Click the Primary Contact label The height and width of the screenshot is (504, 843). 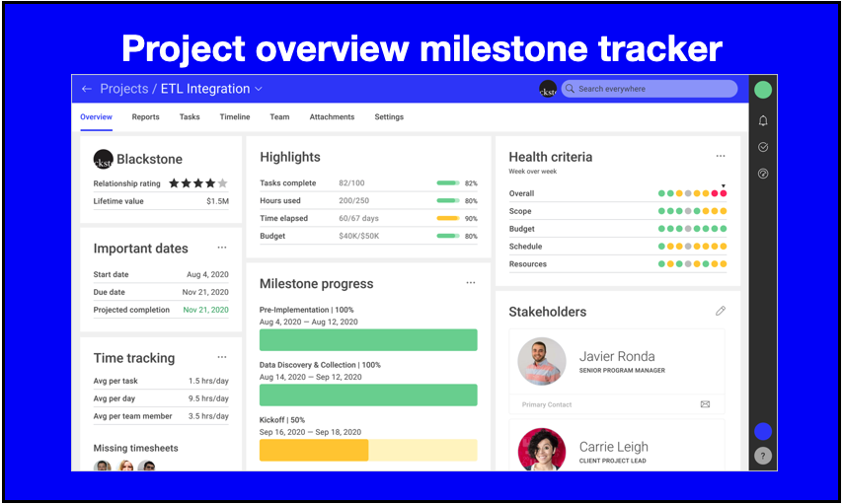coord(547,404)
